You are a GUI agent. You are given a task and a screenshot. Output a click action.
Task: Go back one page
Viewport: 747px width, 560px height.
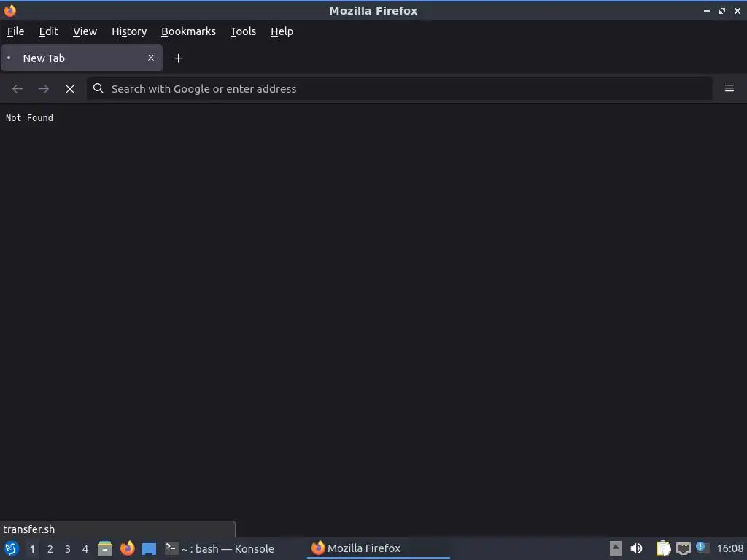(18, 88)
